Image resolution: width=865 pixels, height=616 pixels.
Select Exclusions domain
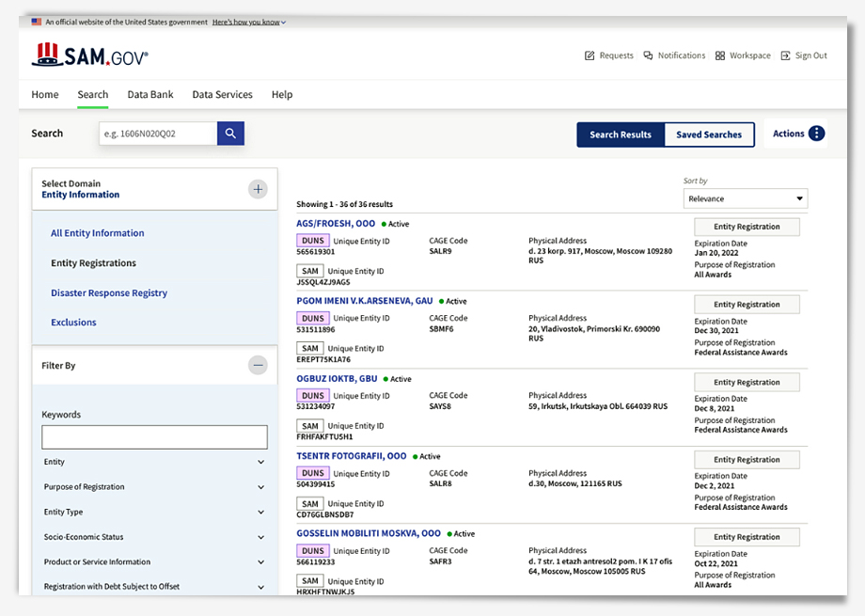pyautogui.click(x=73, y=323)
